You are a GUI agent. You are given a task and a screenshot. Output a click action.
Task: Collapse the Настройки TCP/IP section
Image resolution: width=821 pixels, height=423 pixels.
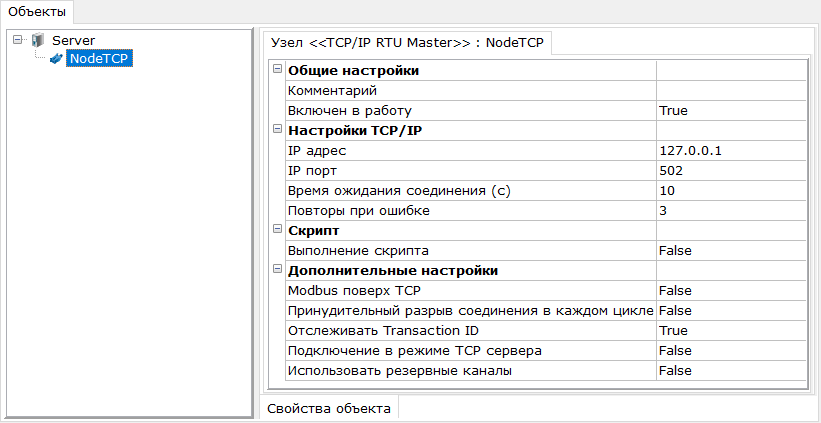[278, 130]
